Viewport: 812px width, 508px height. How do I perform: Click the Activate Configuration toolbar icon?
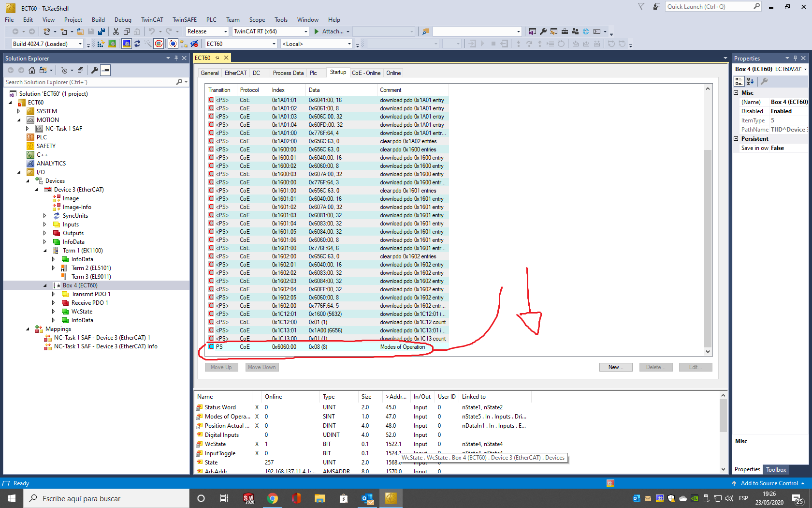101,44
